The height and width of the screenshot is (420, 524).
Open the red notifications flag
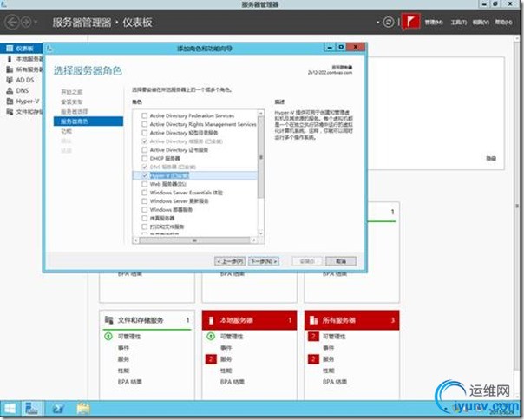coord(410,22)
